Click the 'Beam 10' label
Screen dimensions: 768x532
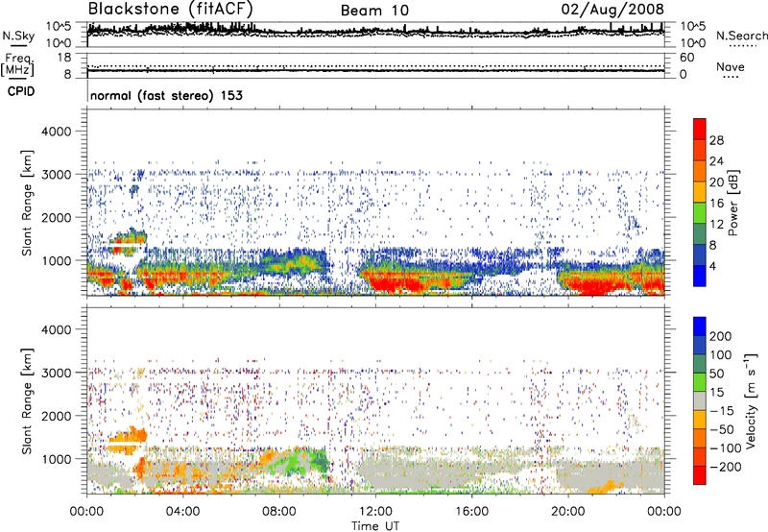374,11
